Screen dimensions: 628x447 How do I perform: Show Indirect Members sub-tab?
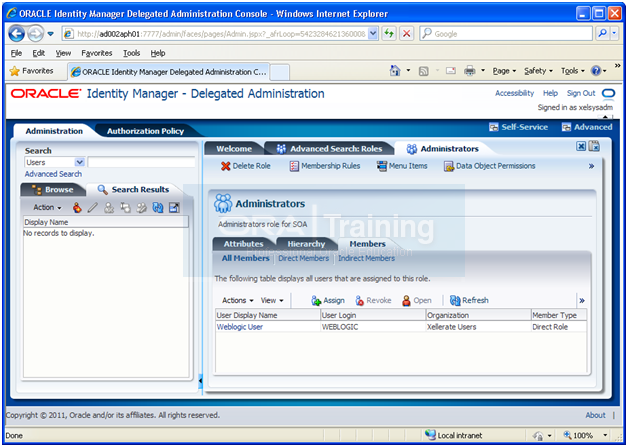(x=366, y=258)
